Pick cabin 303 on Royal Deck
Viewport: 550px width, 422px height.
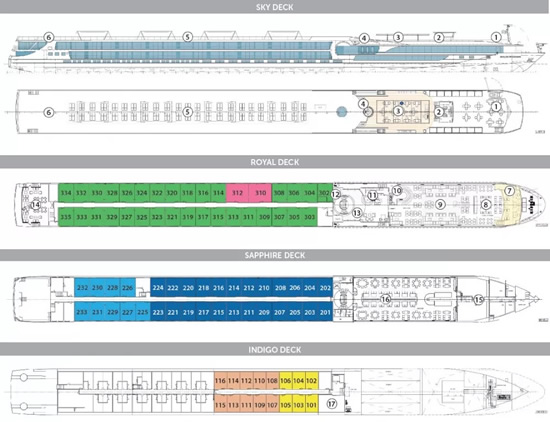[x=309, y=217]
